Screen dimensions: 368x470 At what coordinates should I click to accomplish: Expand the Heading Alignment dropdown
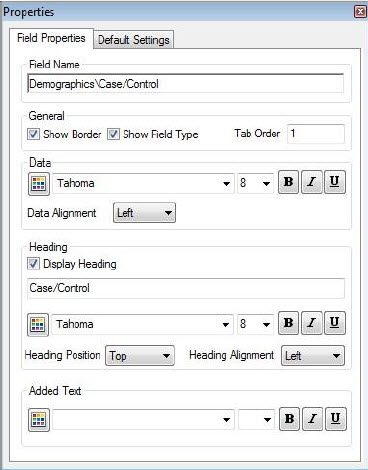click(x=313, y=356)
